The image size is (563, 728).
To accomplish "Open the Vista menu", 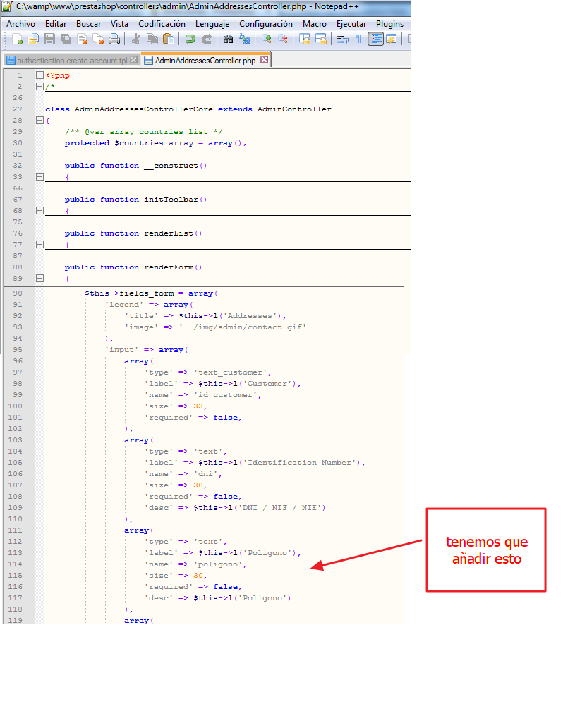I will tap(119, 24).
